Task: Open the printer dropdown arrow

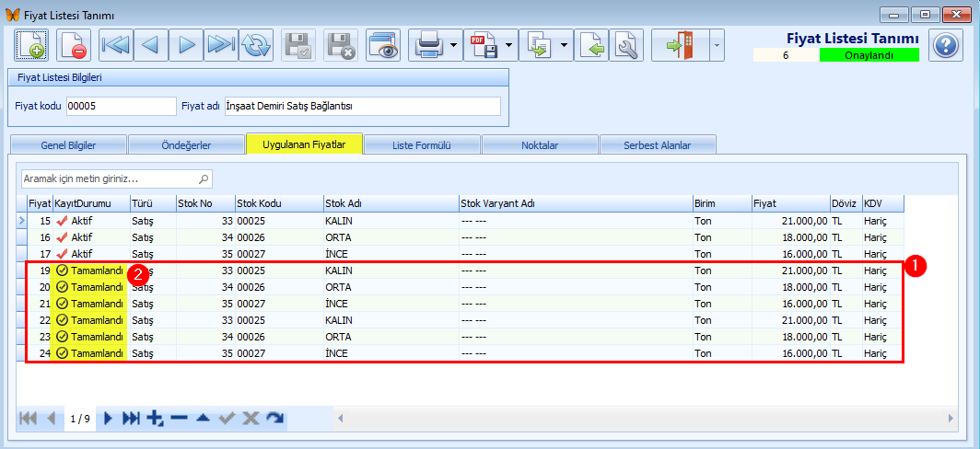Action: point(454,45)
